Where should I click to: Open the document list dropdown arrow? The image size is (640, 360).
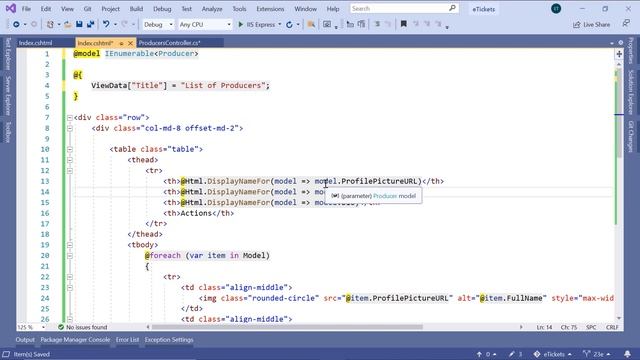[612, 43]
